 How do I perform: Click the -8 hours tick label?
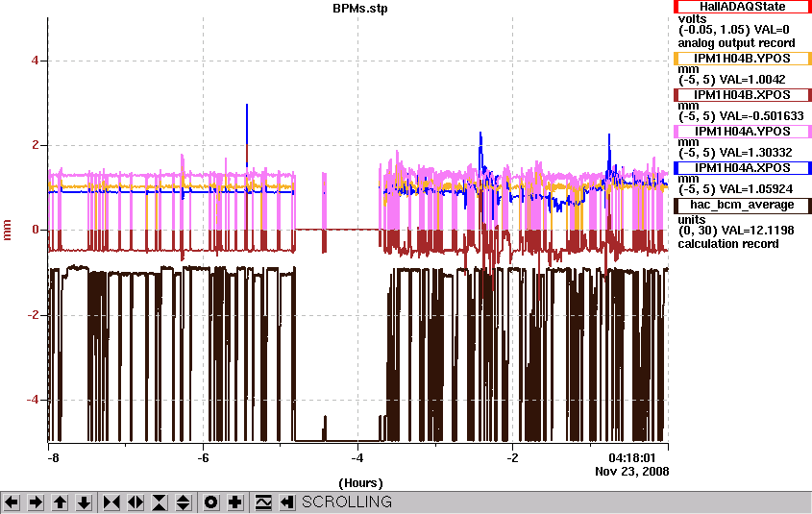[x=53, y=458]
